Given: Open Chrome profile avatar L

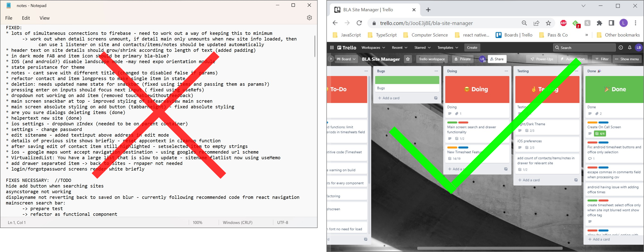Looking at the screenshot, I should tap(624, 23).
